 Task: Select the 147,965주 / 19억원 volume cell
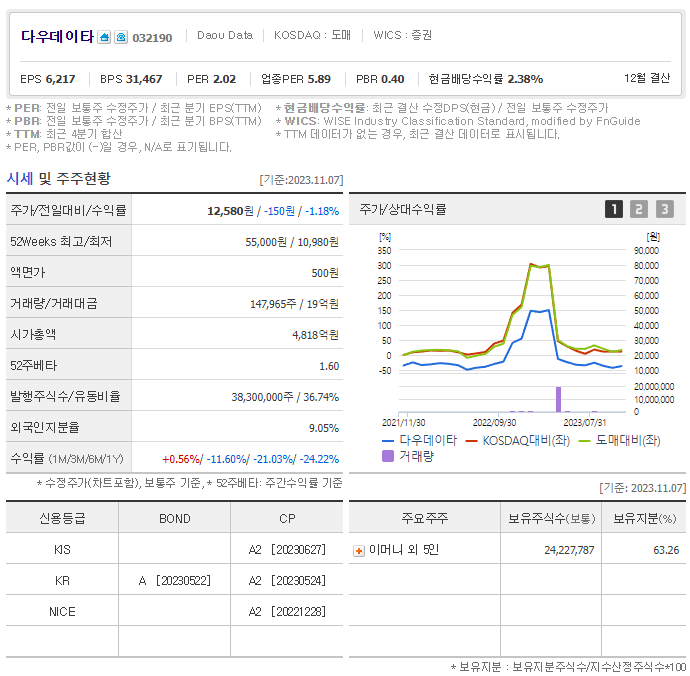294,304
